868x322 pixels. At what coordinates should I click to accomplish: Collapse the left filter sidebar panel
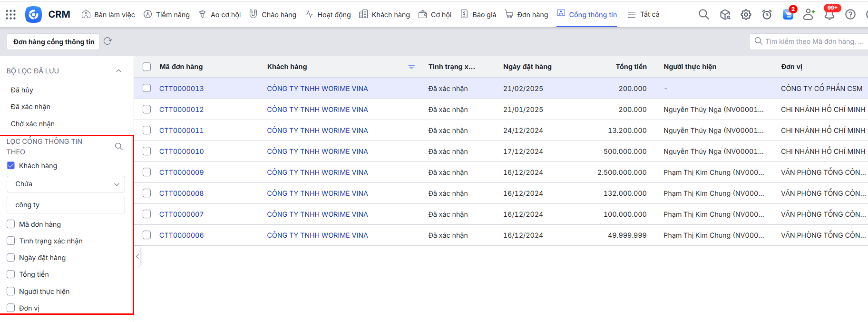[x=137, y=257]
